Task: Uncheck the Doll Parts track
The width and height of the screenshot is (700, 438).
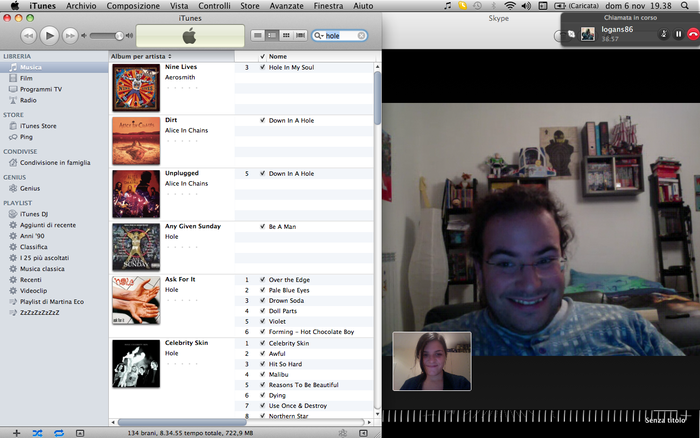Action: (262, 311)
